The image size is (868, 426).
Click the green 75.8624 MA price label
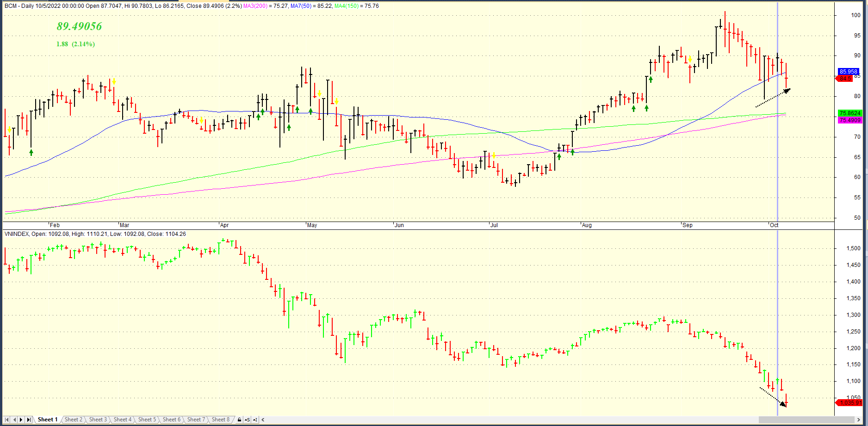click(850, 113)
